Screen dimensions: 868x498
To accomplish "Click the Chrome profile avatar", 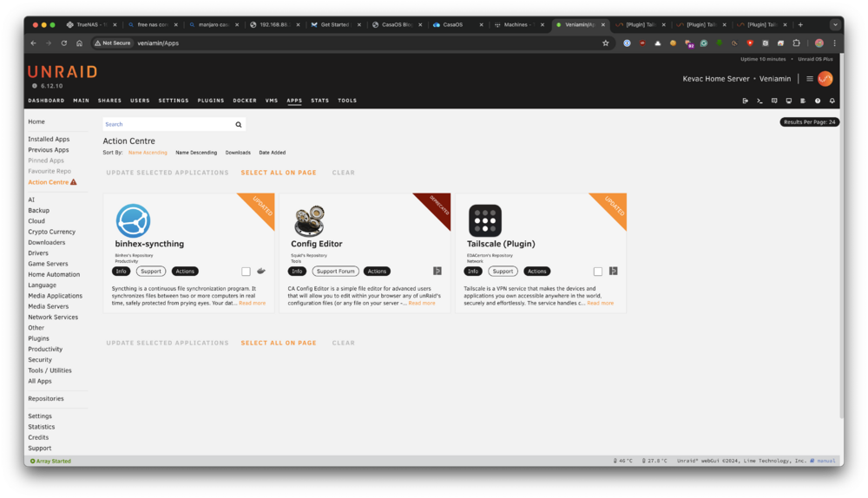I will 819,43.
